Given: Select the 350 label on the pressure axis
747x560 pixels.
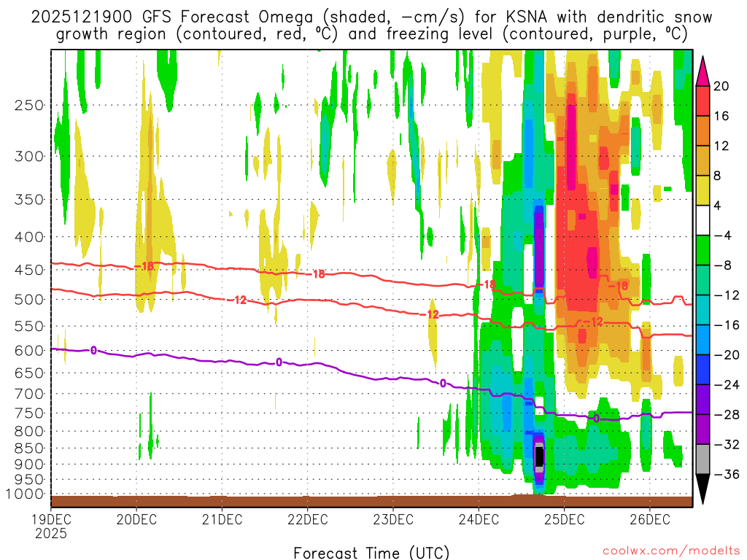Looking at the screenshot, I should (29, 199).
